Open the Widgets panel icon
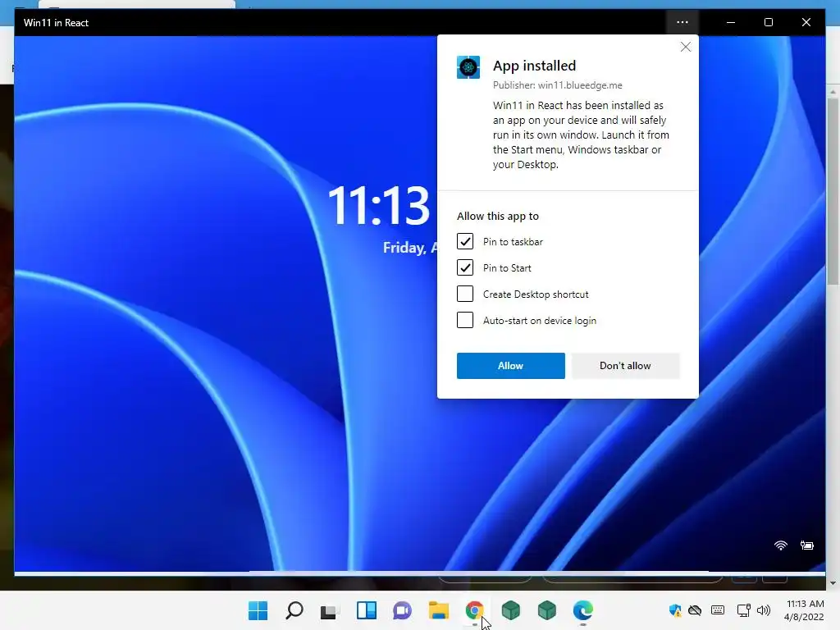The width and height of the screenshot is (840, 630). [x=367, y=610]
